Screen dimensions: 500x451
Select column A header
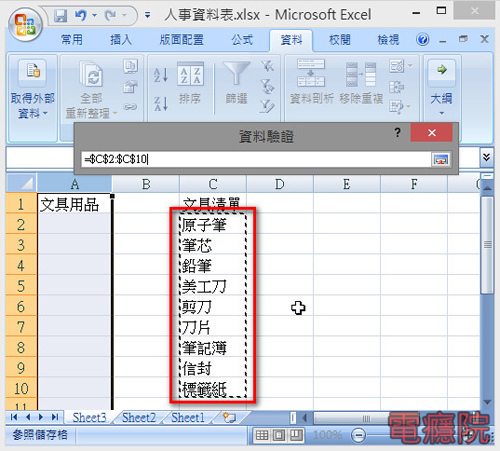pyautogui.click(x=75, y=184)
